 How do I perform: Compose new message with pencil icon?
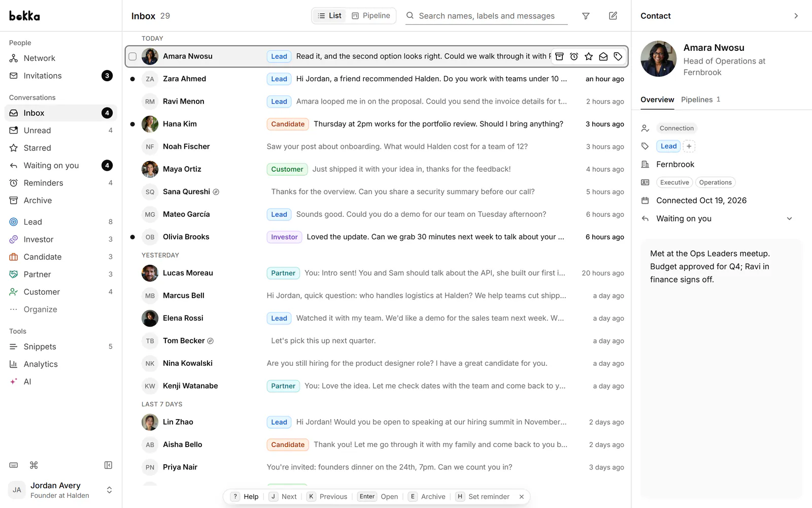point(613,16)
